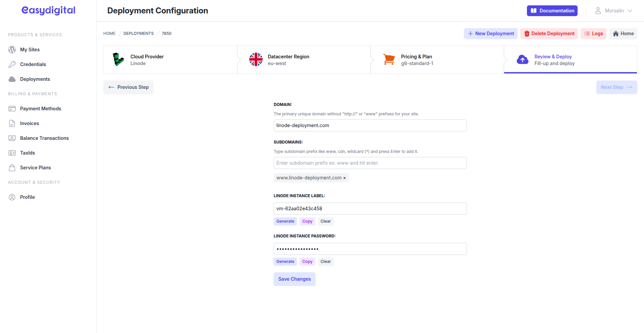644x333 pixels.
Task: Click the Save Changes button
Action: [x=294, y=279]
